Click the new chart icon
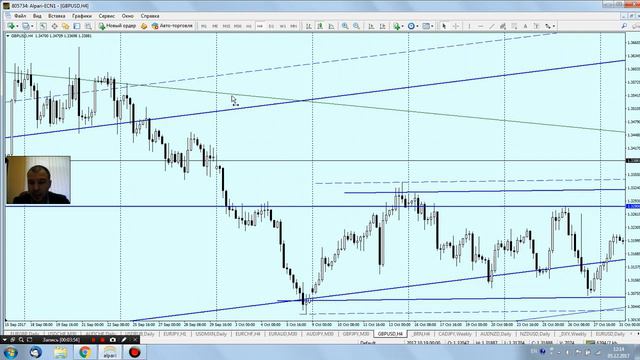 11,26
